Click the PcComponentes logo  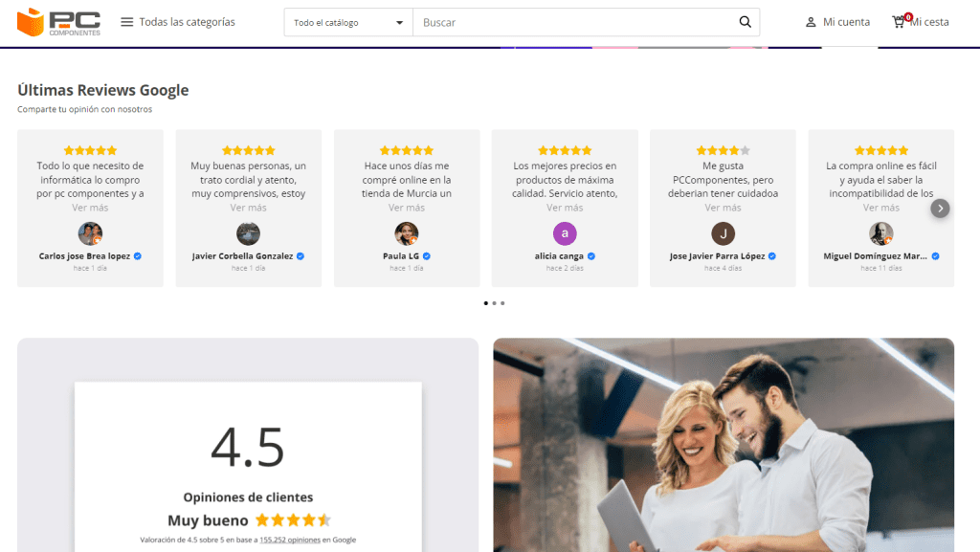[x=58, y=22]
